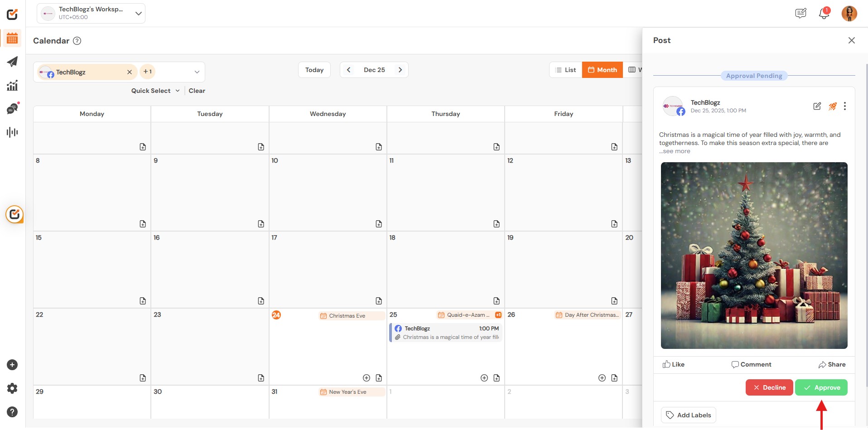Decline the pending Christmas post
The image size is (868, 430).
point(769,387)
